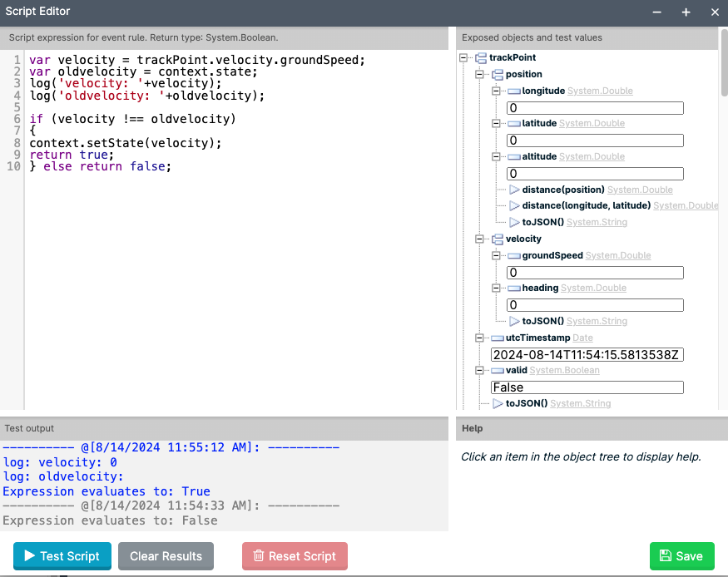
Task: Select the latitude tree item label
Action: click(539, 123)
